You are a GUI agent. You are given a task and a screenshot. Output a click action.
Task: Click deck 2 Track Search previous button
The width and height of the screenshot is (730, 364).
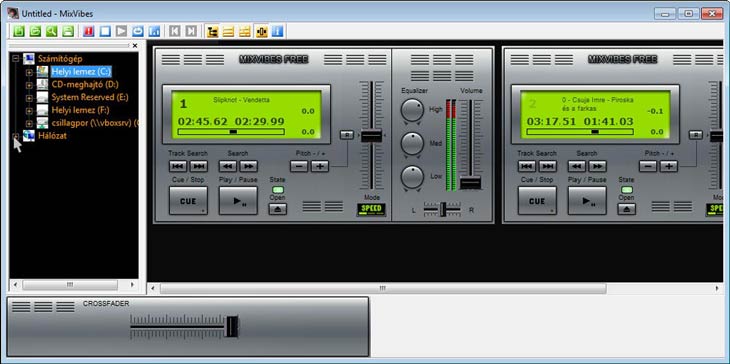point(527,166)
